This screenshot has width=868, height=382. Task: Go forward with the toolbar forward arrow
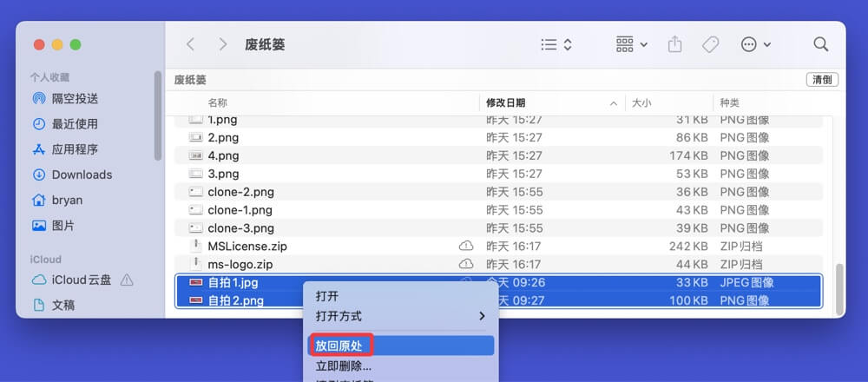pos(223,45)
